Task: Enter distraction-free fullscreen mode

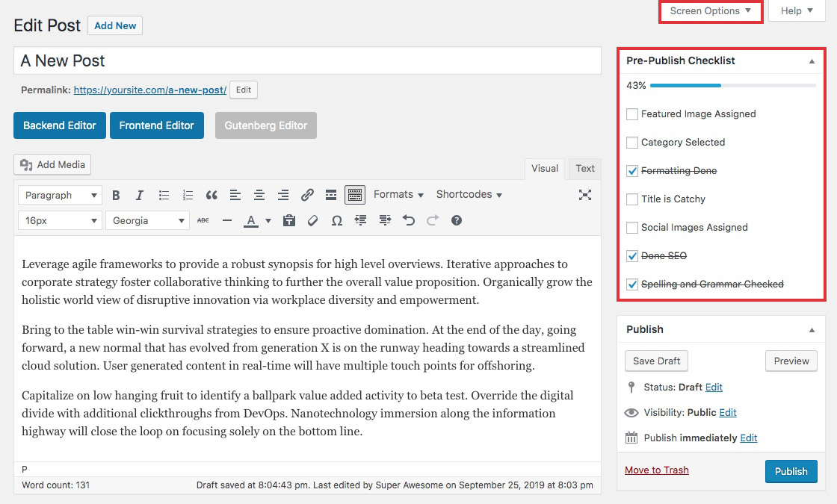Action: pyautogui.click(x=585, y=195)
